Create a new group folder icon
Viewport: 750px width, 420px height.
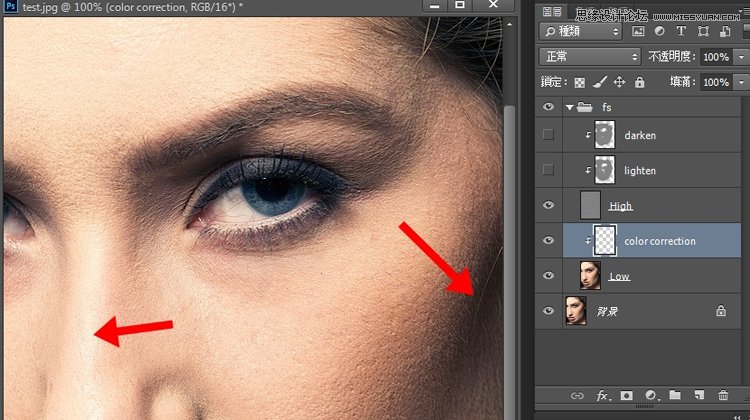[675, 395]
